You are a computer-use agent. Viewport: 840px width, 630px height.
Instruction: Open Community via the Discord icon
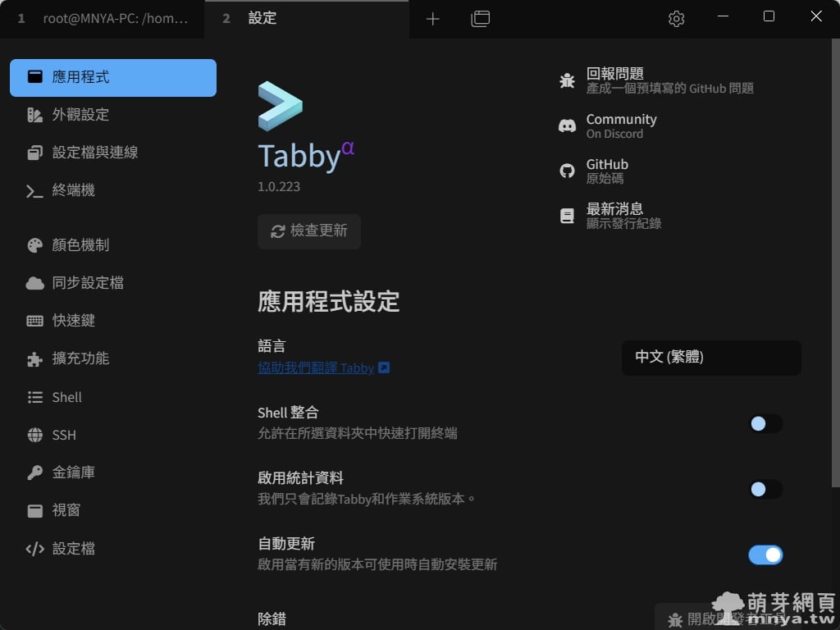pyautogui.click(x=567, y=126)
